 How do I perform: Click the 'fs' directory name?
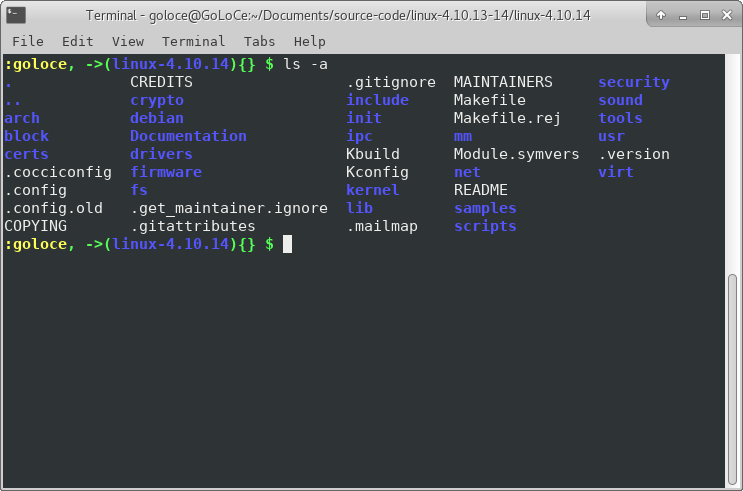tap(139, 190)
